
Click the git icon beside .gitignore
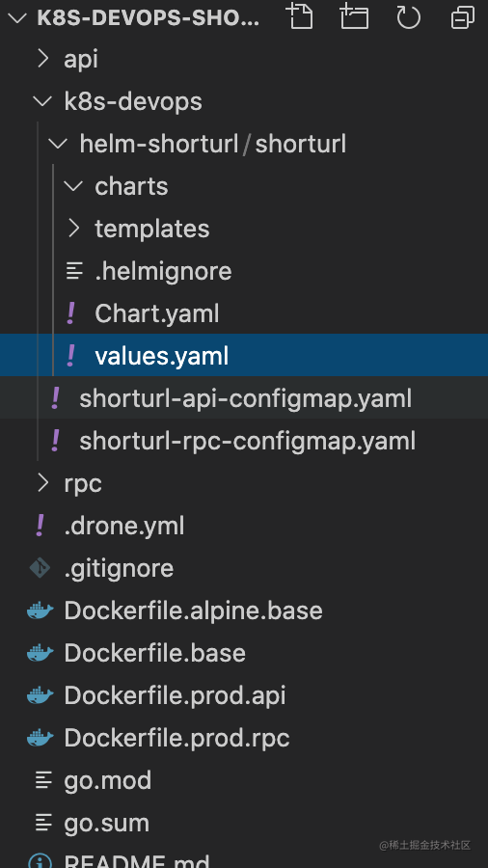[41, 568]
